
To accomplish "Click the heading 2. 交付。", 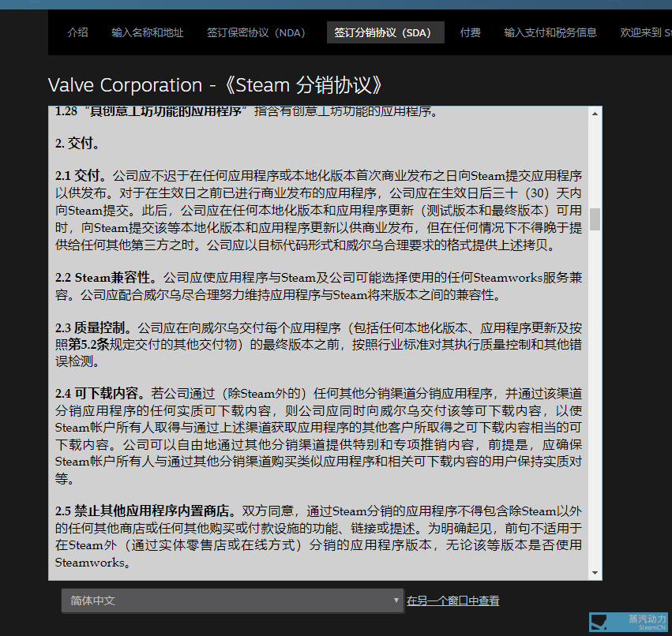I will click(x=77, y=143).
